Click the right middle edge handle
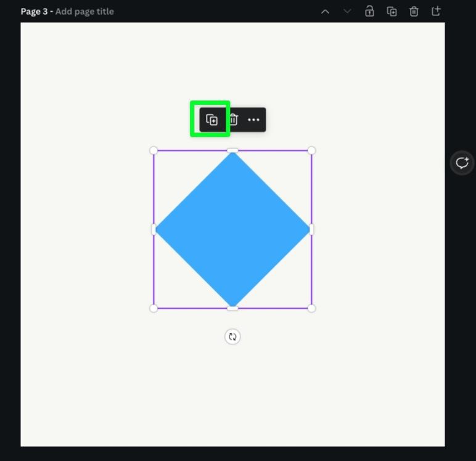Screen dimensions: 476x461 [311, 229]
